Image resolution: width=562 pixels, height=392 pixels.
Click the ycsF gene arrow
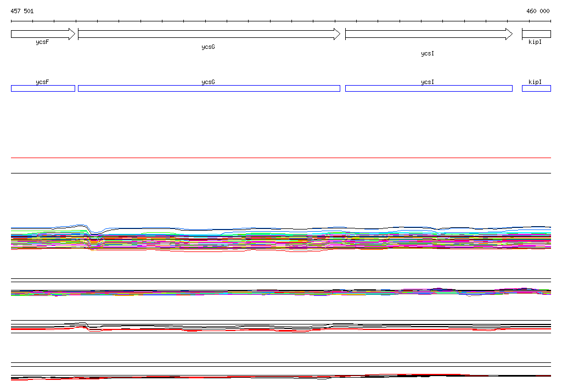(43, 34)
